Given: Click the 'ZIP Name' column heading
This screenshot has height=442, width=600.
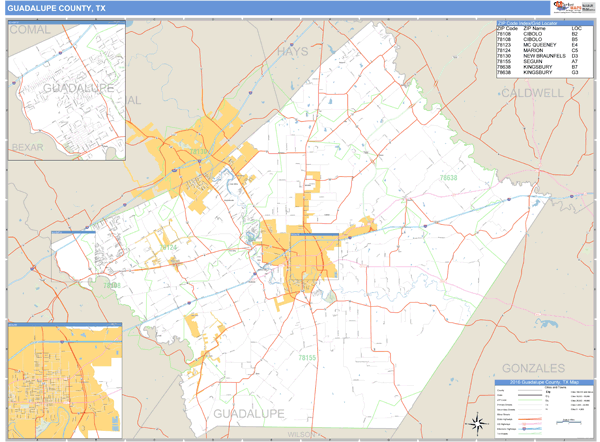Looking at the screenshot, I should [x=534, y=28].
